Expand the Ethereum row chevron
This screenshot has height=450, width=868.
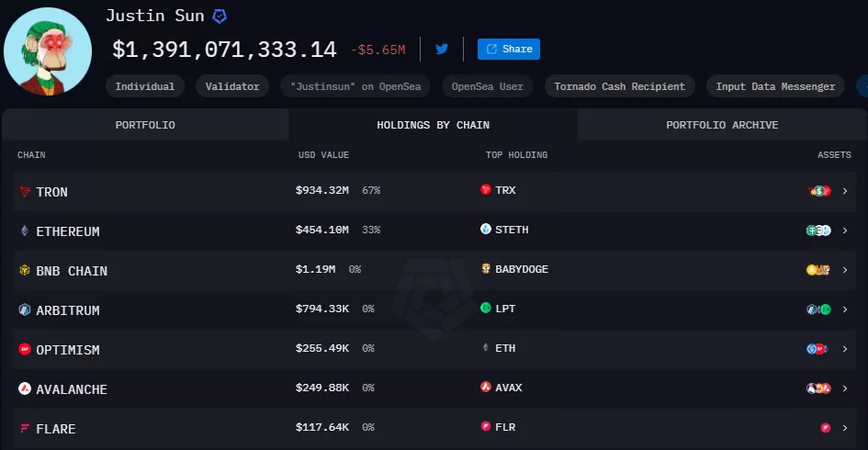(x=845, y=231)
